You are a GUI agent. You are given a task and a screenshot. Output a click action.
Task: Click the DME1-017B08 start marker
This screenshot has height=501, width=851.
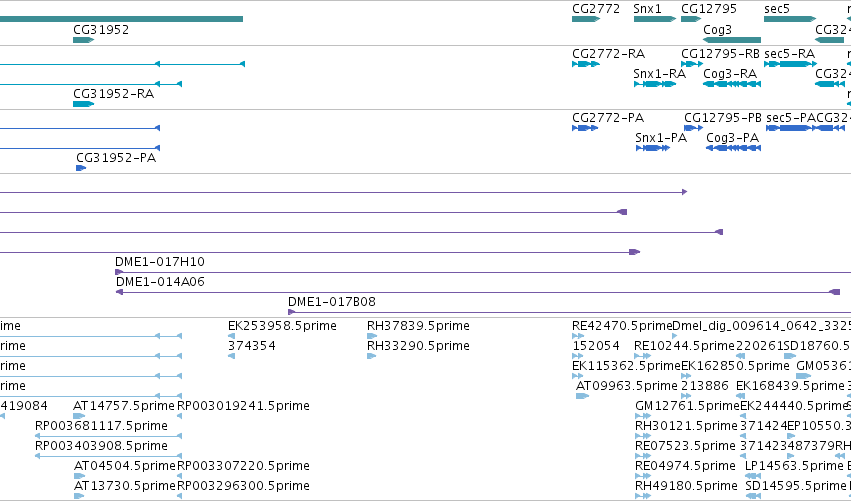pos(291,312)
